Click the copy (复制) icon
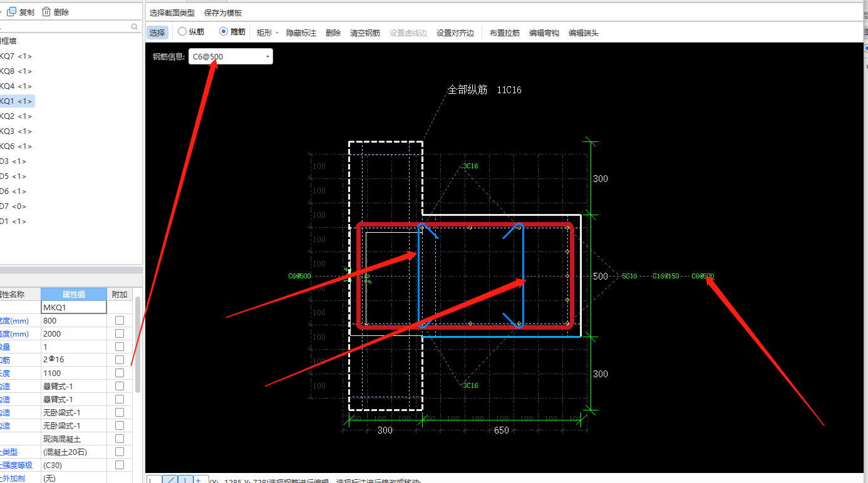868x483 pixels. click(x=11, y=12)
